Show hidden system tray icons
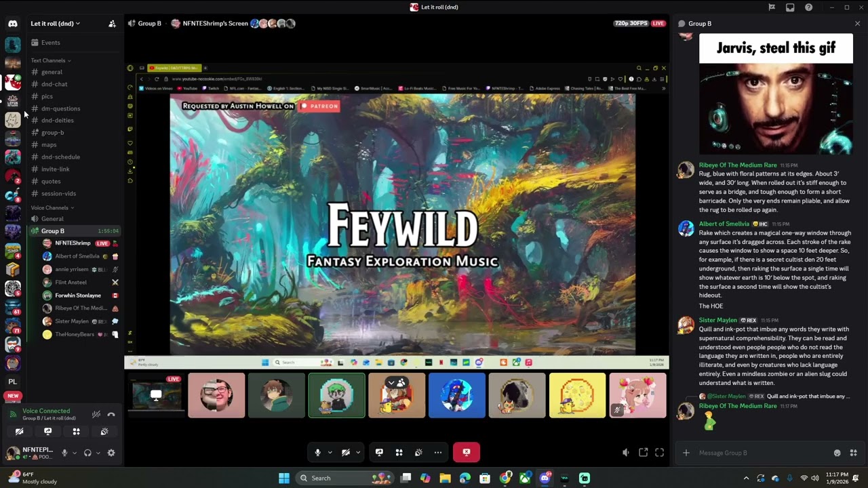The height and width of the screenshot is (488, 868). 746,478
